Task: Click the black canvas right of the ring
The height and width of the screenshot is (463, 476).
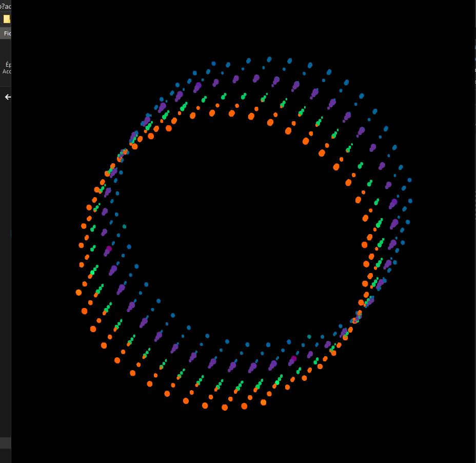Action: [x=446, y=231]
